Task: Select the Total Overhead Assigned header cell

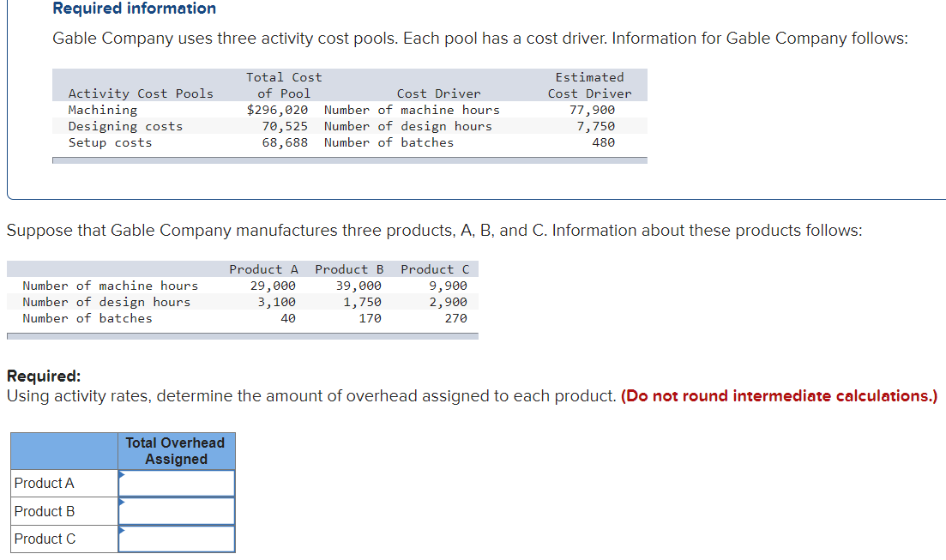Action: click(175, 450)
